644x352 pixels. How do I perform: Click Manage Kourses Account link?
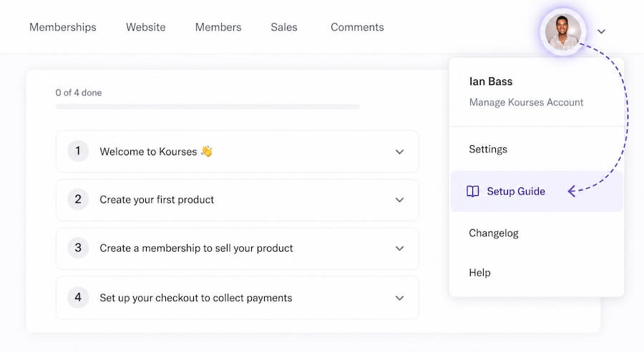[526, 102]
